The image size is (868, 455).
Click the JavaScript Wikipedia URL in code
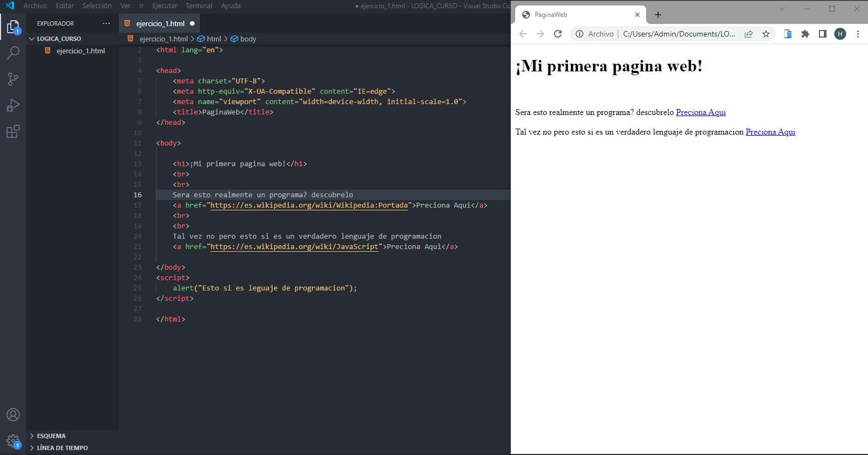click(294, 246)
